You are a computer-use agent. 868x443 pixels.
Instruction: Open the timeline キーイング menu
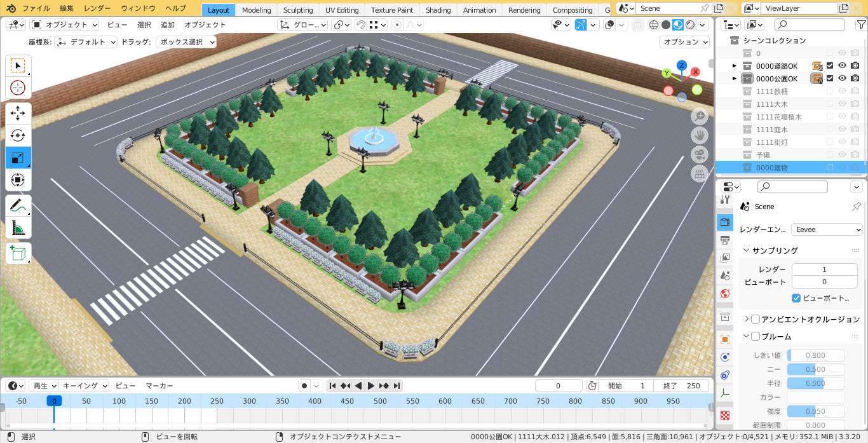[85, 386]
